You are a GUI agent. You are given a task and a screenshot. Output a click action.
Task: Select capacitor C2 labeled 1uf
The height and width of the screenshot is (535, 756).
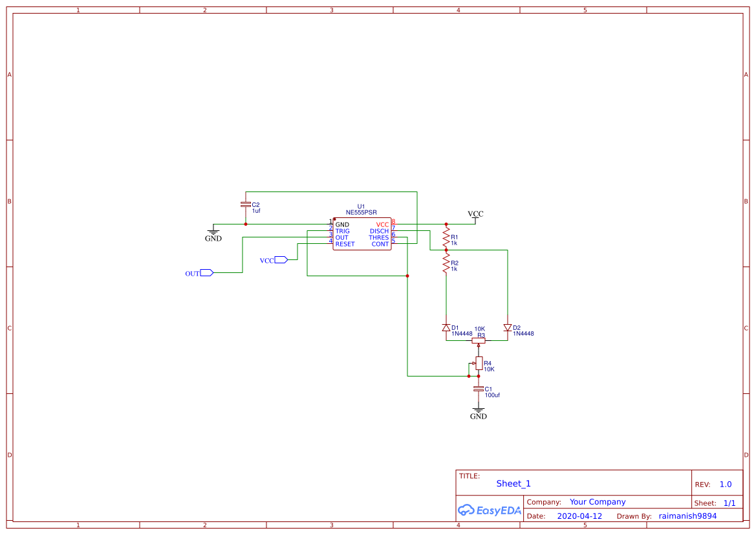click(246, 204)
